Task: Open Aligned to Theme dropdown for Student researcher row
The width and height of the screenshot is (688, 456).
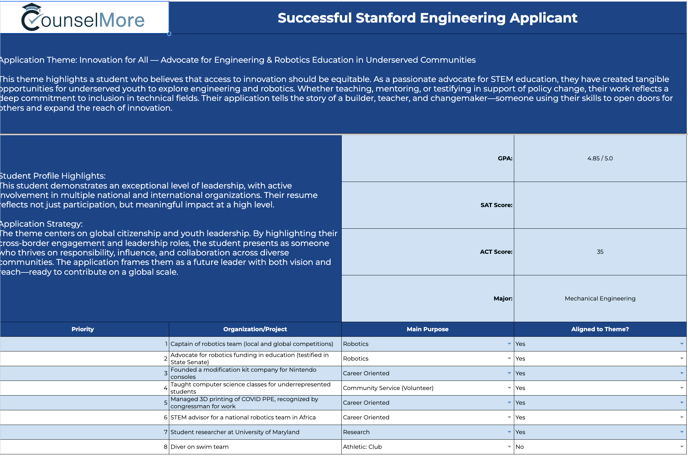Action: 681,432
